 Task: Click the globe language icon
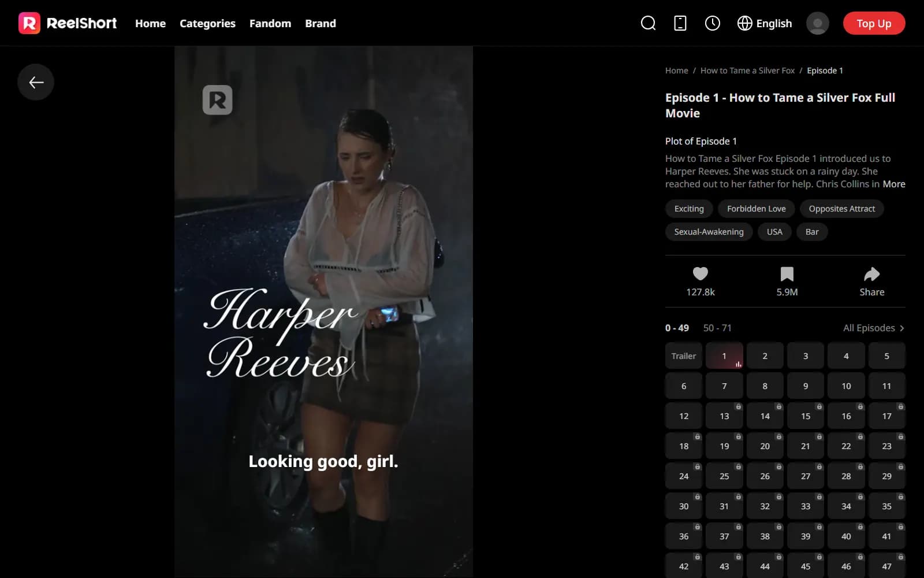[x=745, y=23]
